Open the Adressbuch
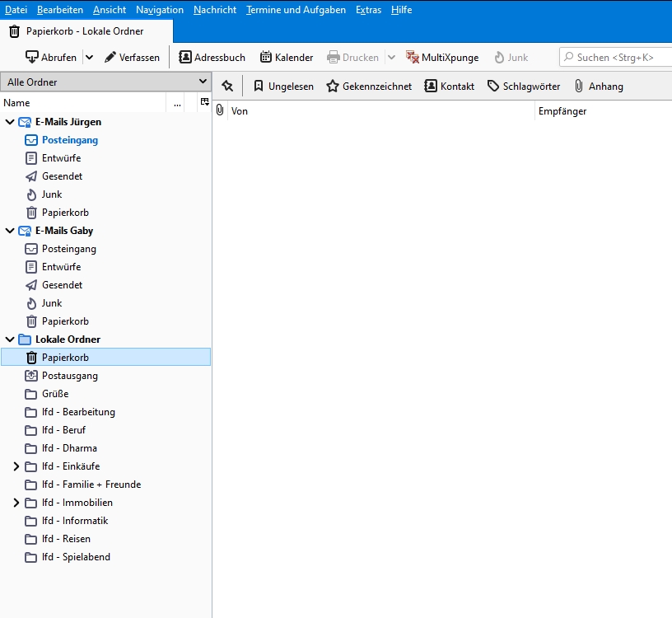The width and height of the screenshot is (672, 618). pos(212,57)
